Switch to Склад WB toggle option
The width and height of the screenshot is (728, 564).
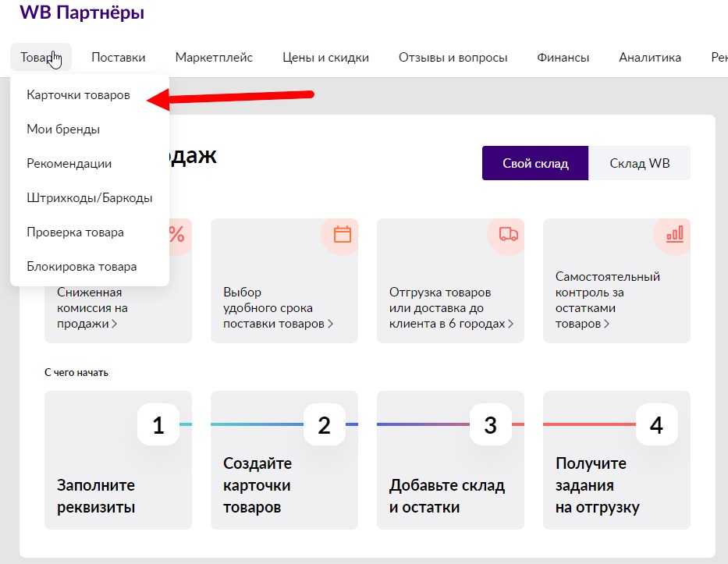click(x=639, y=164)
